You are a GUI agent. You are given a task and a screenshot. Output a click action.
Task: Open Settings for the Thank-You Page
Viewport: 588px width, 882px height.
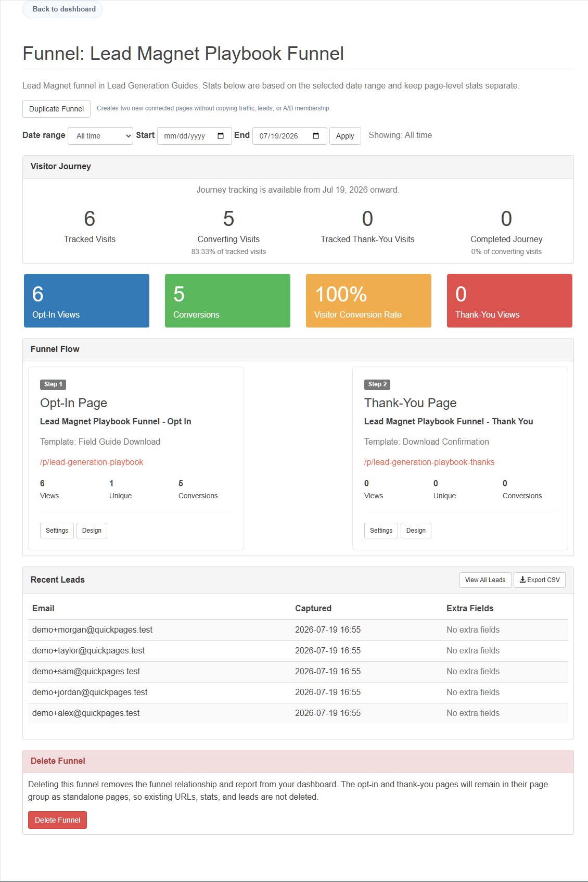coord(381,531)
